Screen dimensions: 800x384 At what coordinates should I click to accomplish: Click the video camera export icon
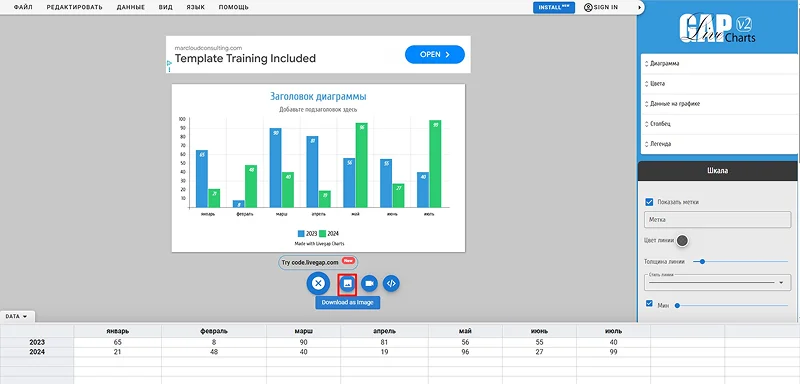(369, 283)
